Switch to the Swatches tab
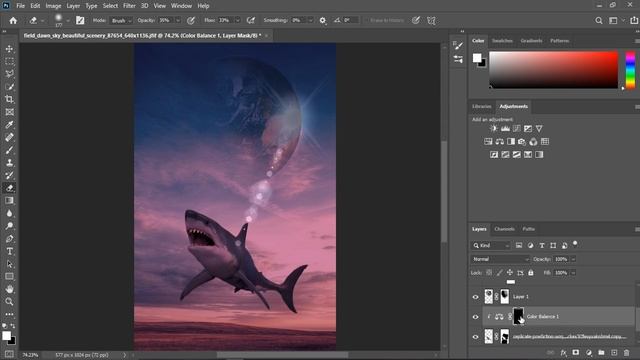640x360 pixels. click(x=502, y=41)
